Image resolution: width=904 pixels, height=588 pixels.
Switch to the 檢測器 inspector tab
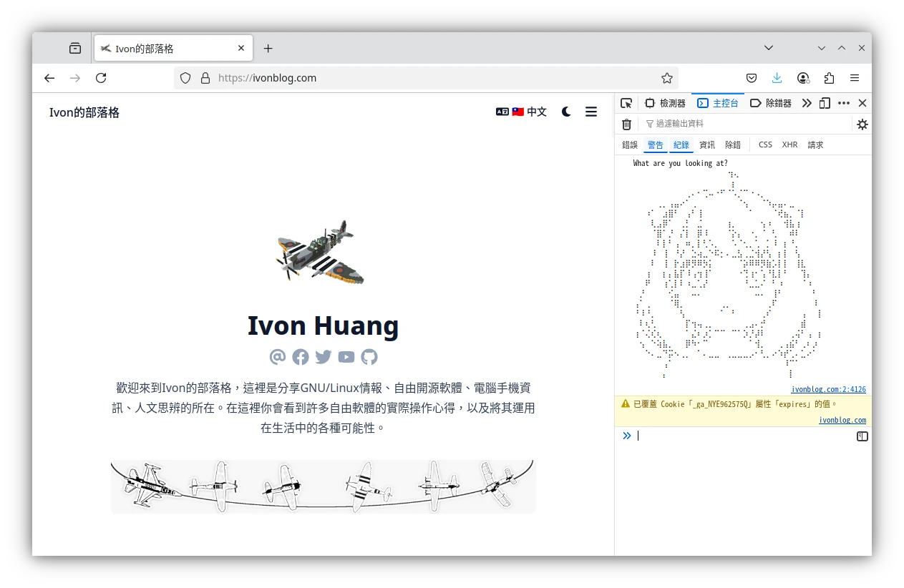(665, 103)
